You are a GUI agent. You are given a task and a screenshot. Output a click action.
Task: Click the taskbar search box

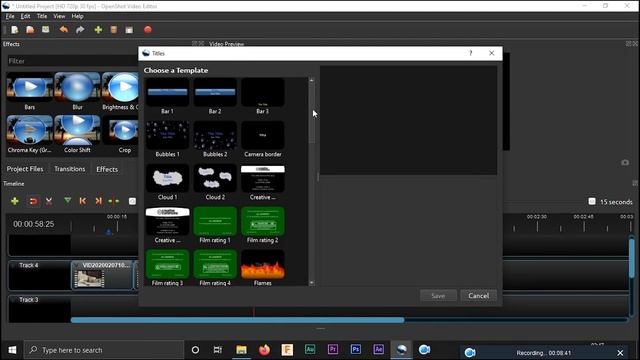104,350
